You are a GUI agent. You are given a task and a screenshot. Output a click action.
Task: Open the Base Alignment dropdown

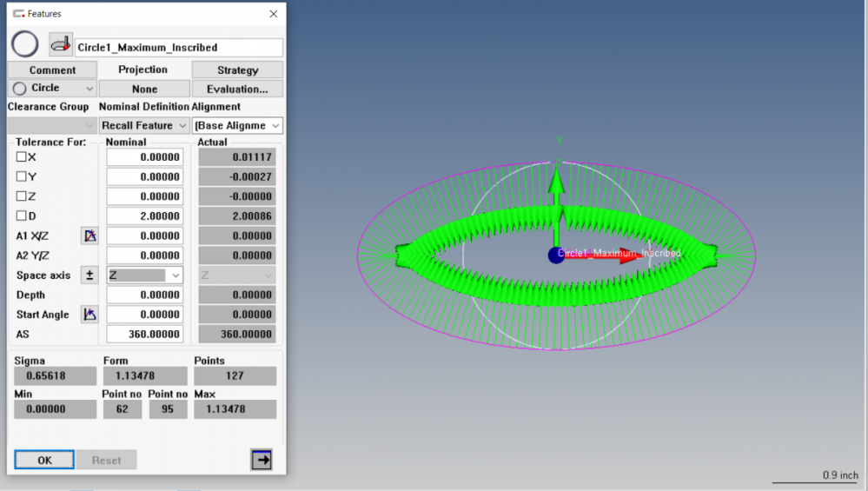click(x=237, y=125)
